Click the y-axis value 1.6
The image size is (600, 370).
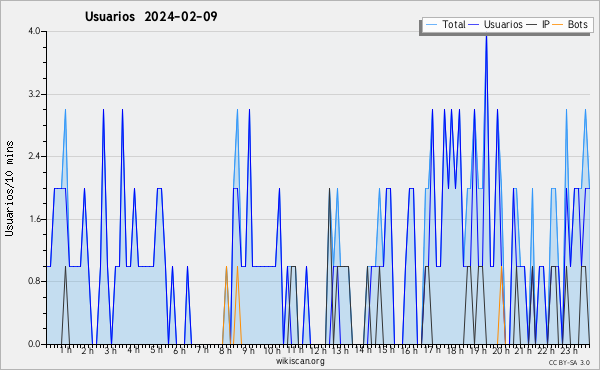click(x=34, y=219)
